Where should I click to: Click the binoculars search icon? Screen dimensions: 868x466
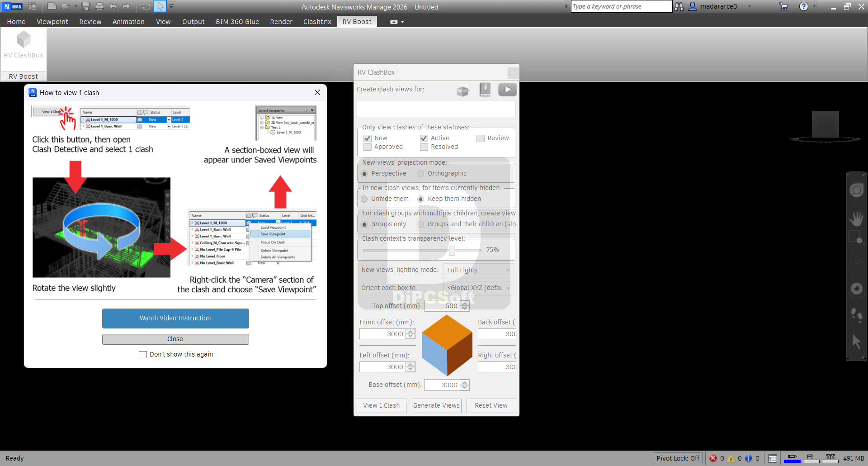click(x=679, y=6)
